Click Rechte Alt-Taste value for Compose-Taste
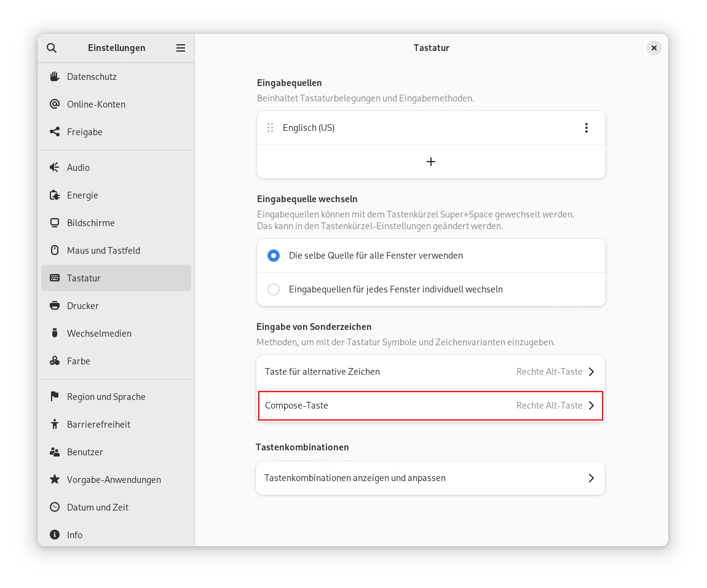This screenshot has height=588, width=707. pyautogui.click(x=549, y=406)
